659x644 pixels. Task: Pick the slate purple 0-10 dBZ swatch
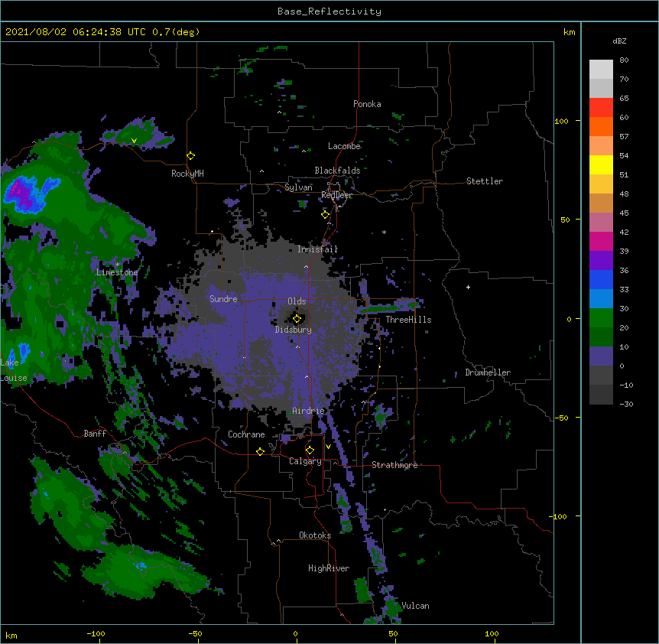pos(601,356)
